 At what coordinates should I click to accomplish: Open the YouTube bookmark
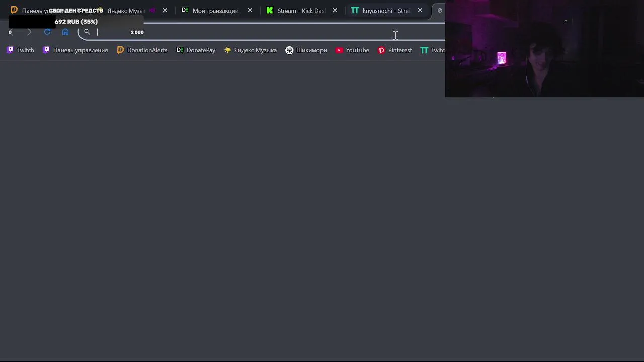point(353,50)
